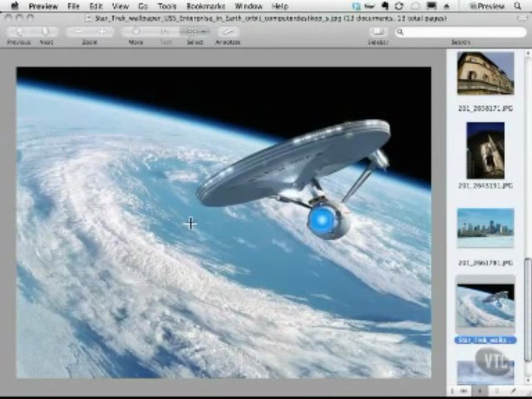
Task: Click the magnifier icon inside the search field
Action: pos(400,32)
